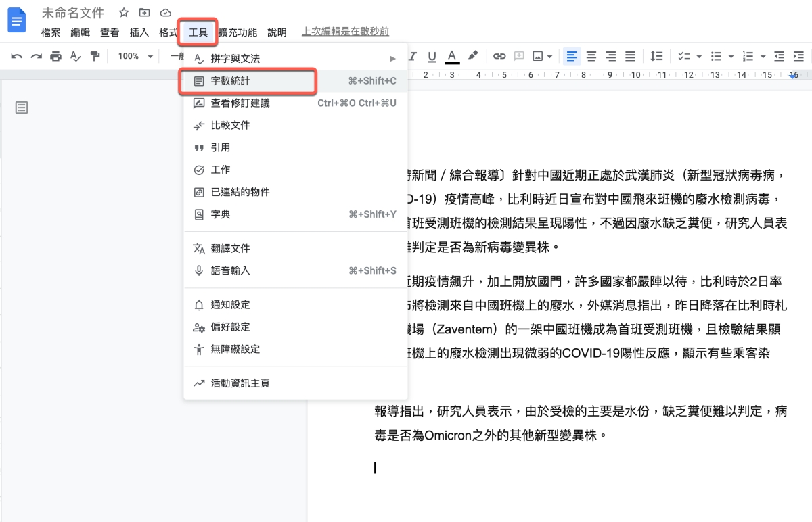Increase paragraph indent
This screenshot has width=812, height=522.
coord(799,56)
